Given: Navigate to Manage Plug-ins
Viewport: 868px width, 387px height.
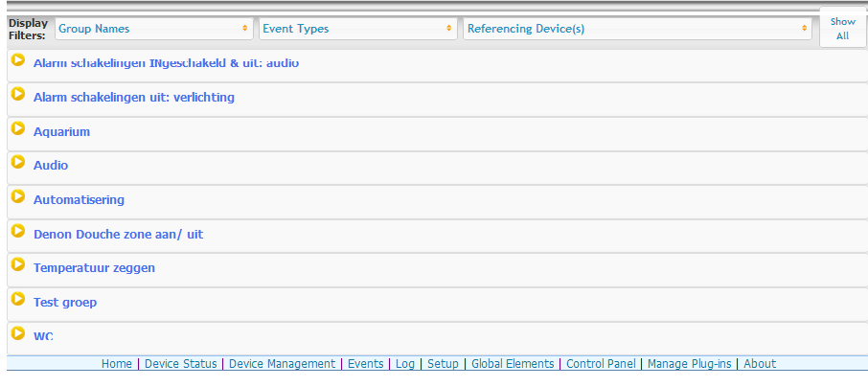Looking at the screenshot, I should coord(689,364).
